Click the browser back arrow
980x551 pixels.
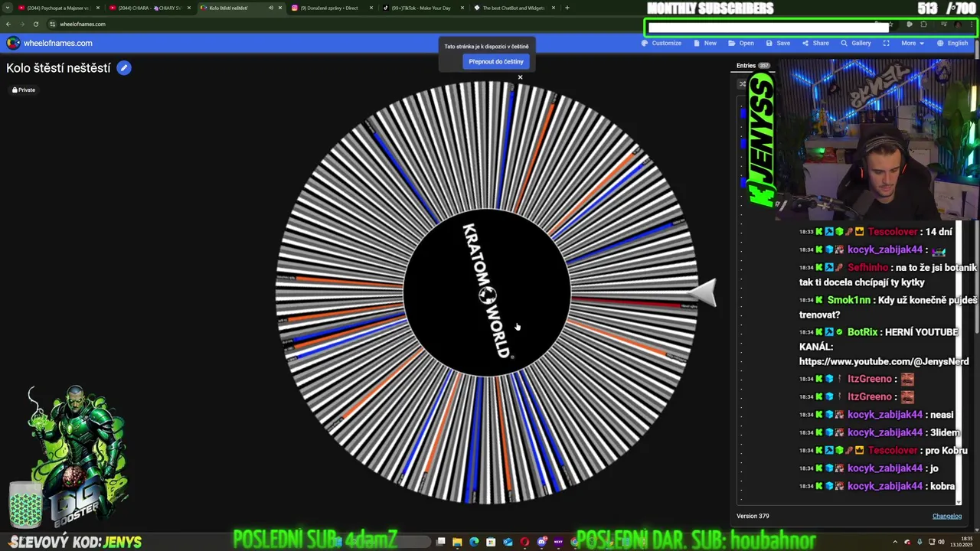pyautogui.click(x=8, y=24)
